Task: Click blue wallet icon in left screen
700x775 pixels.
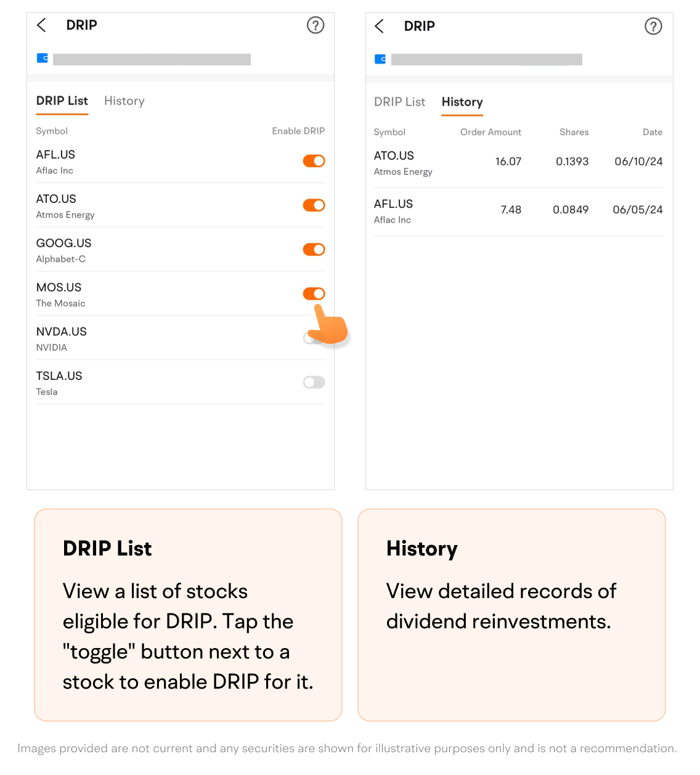Action: pos(43,58)
